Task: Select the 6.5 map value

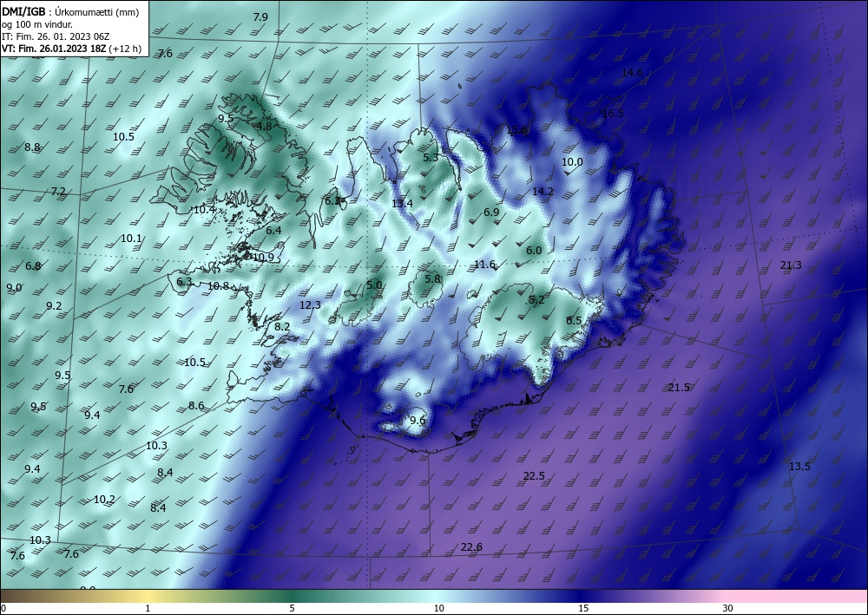Action: tap(574, 321)
